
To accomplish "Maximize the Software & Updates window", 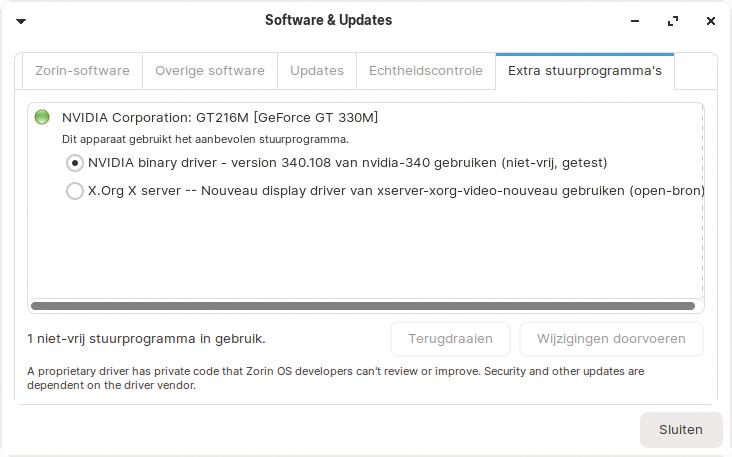I will [673, 20].
